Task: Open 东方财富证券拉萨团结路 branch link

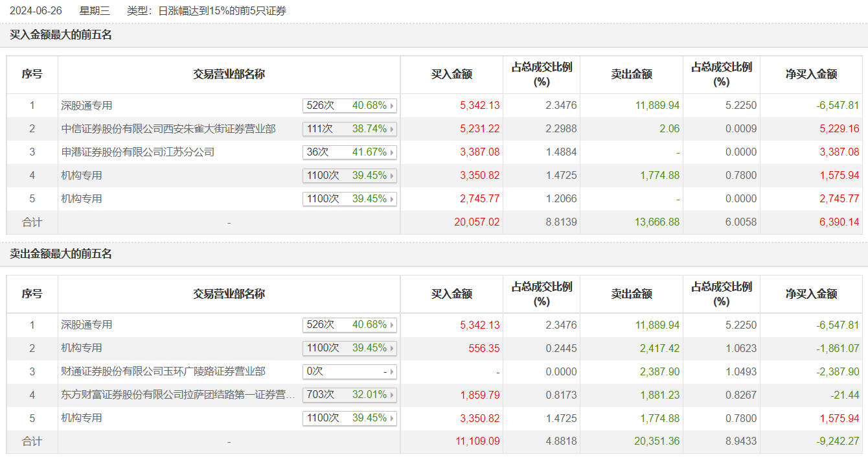Action: coord(178,395)
